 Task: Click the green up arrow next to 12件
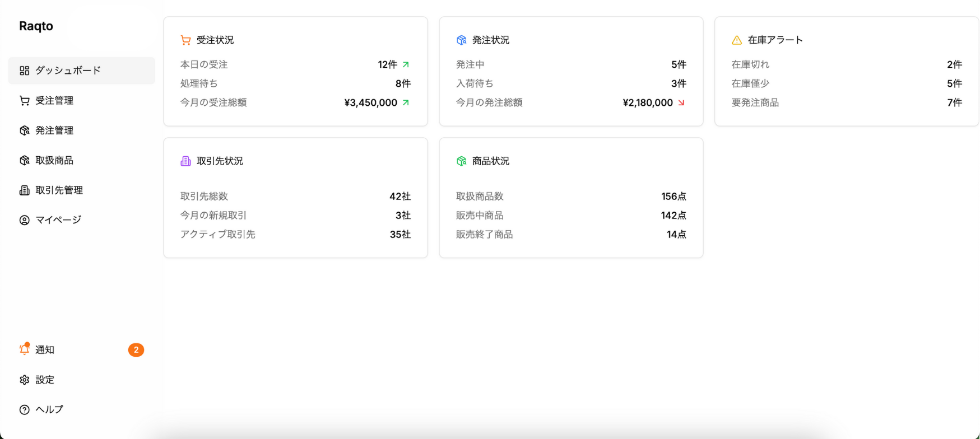(406, 65)
